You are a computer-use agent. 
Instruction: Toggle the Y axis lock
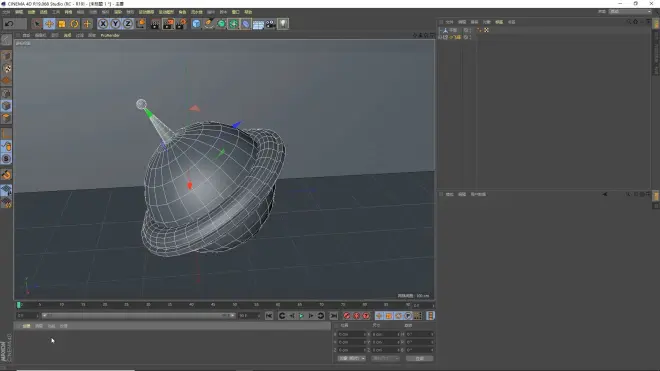pyautogui.click(x=115, y=24)
